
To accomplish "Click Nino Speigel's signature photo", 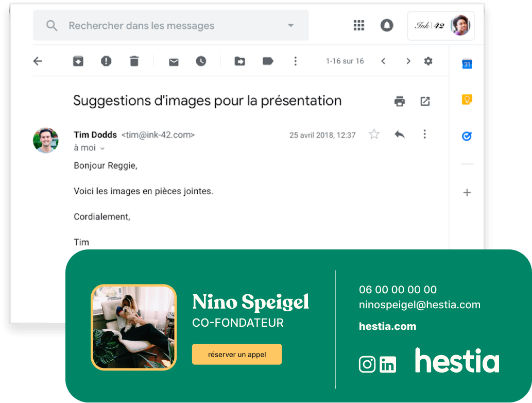I will 134,327.
